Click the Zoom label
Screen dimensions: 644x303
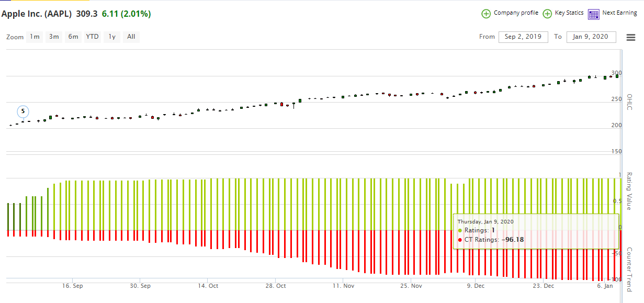click(15, 37)
